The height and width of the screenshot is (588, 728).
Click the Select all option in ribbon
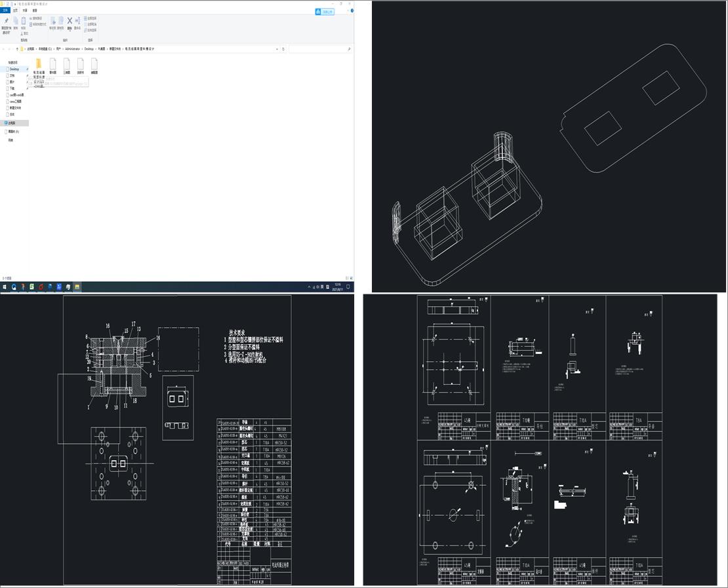pyautogui.click(x=91, y=18)
